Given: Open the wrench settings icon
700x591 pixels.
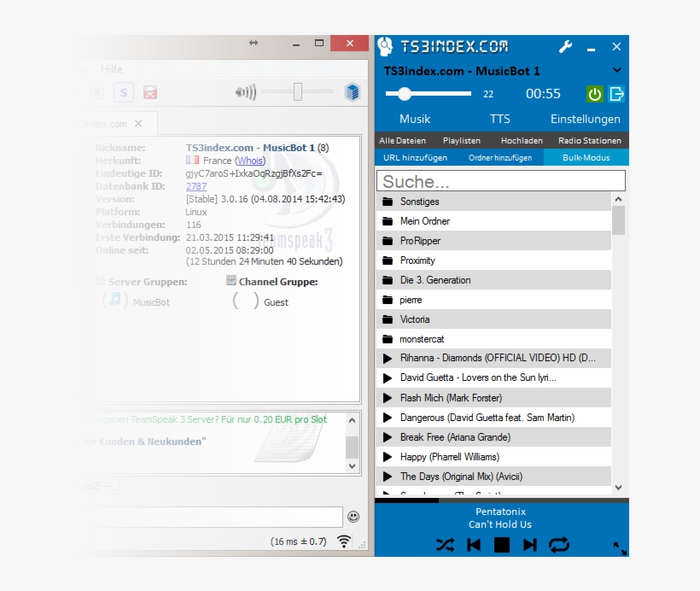Looking at the screenshot, I should click(565, 46).
